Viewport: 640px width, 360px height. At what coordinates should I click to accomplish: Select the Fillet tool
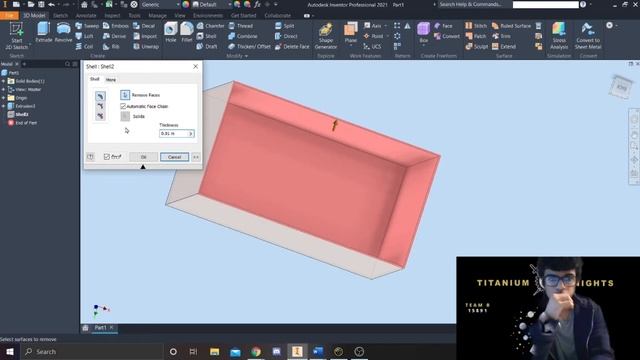pyautogui.click(x=187, y=32)
